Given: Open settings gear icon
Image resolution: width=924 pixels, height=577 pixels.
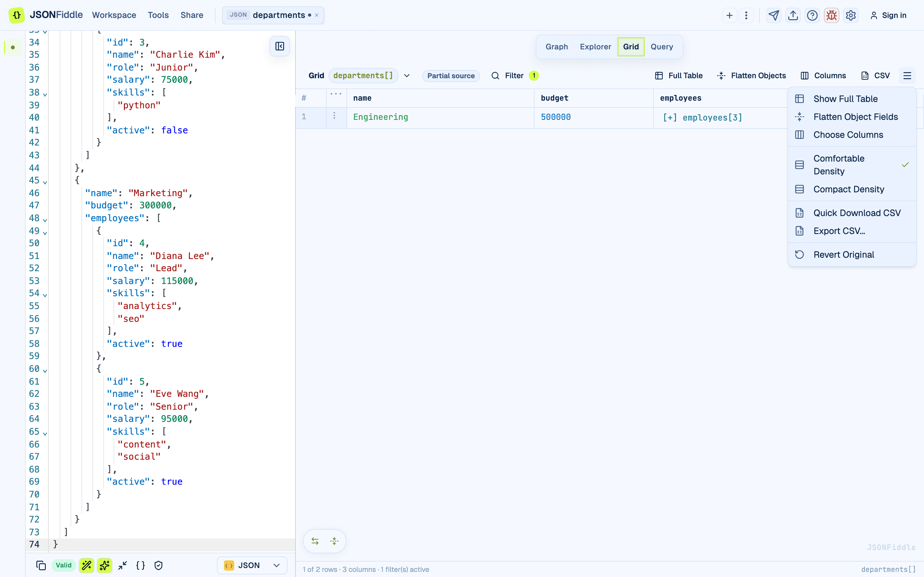Looking at the screenshot, I should point(851,15).
